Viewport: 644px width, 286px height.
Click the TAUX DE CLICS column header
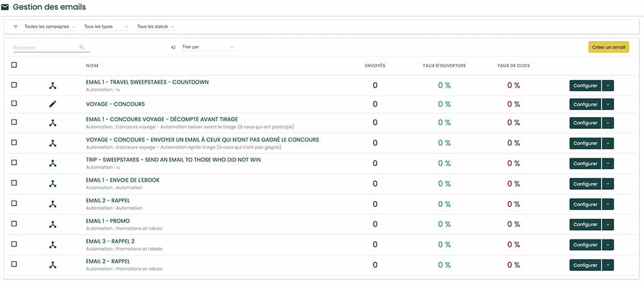513,65
